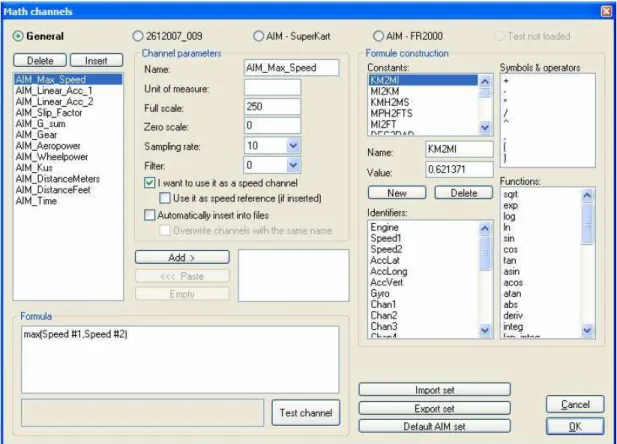The width and height of the screenshot is (617, 444).
Task: Click Delete under the constant Value field
Action: pos(464,193)
